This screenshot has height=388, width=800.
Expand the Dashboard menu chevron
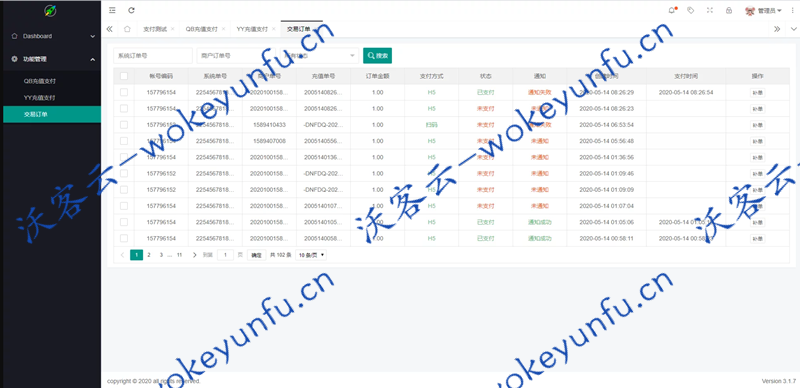tap(92, 36)
